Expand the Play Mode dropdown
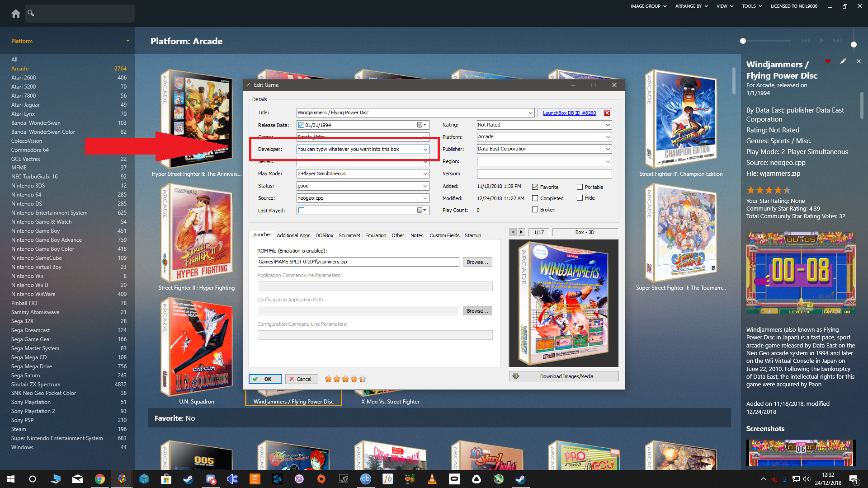The width and height of the screenshot is (868, 488). click(425, 174)
